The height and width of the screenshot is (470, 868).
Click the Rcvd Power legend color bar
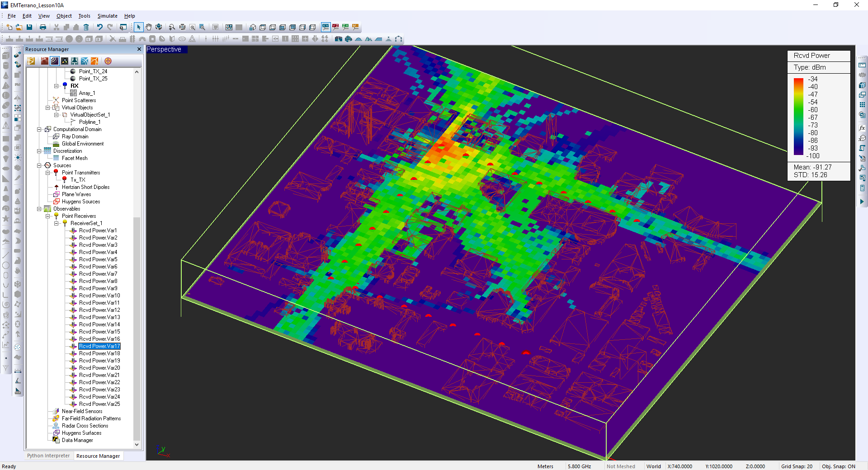pyautogui.click(x=798, y=117)
